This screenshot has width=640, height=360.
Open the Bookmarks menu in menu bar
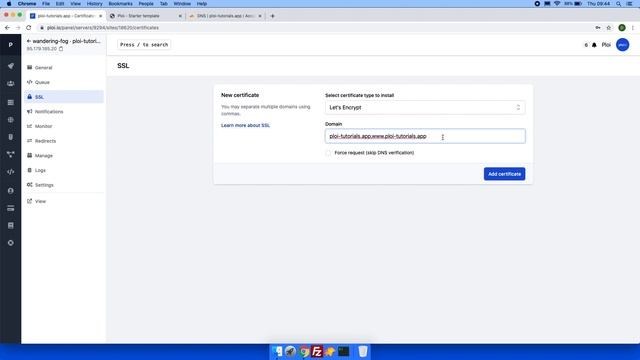(x=120, y=4)
